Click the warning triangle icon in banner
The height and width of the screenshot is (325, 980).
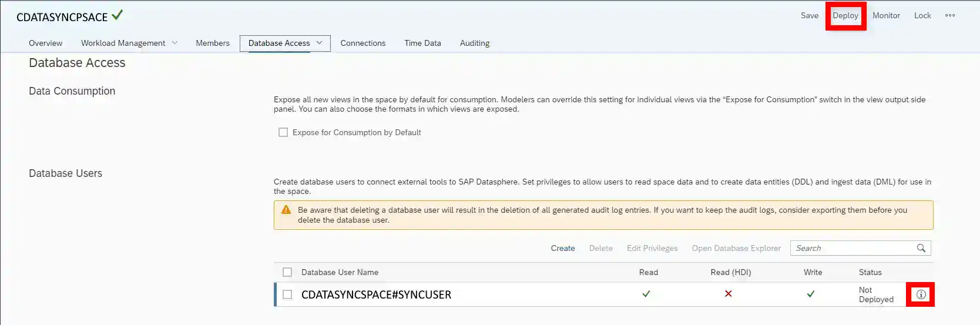(x=286, y=210)
